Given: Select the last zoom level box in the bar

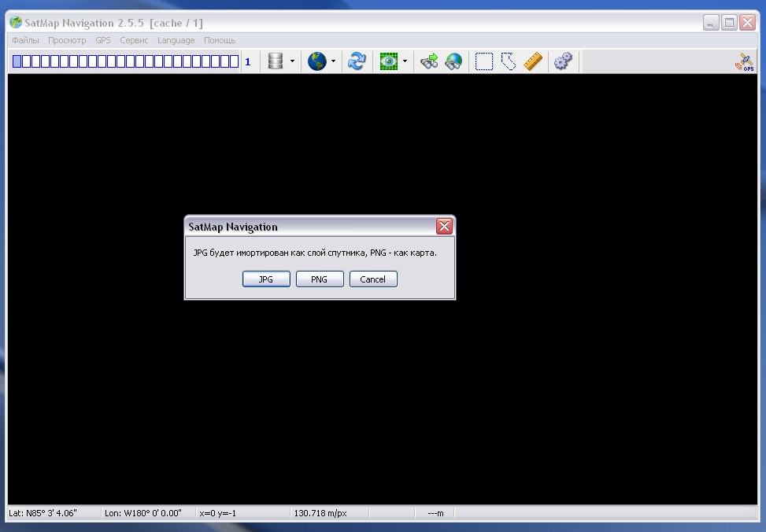Looking at the screenshot, I should tap(234, 61).
